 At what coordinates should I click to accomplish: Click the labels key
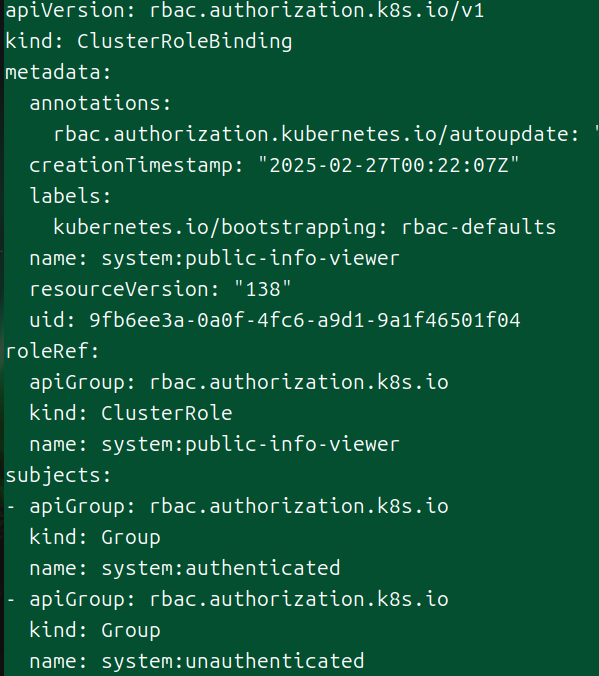click(x=70, y=196)
